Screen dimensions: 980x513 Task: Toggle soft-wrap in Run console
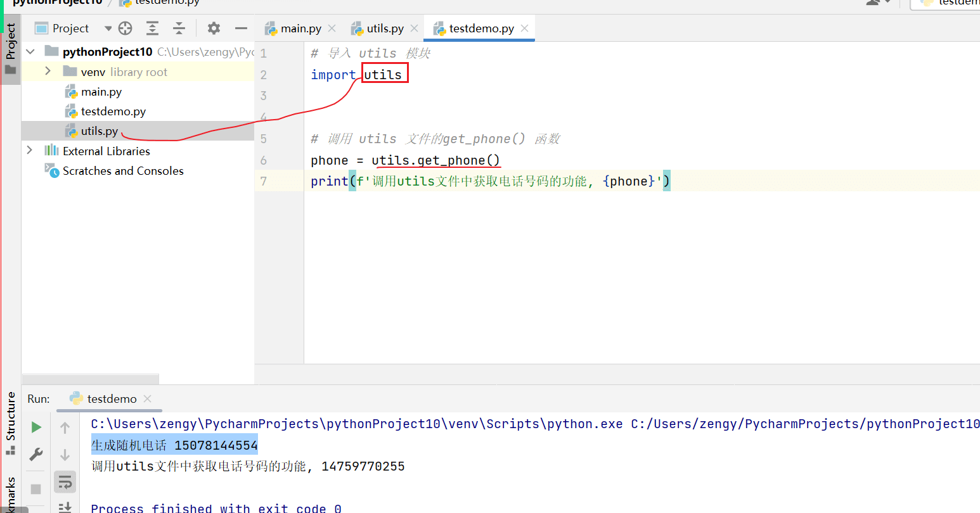(x=65, y=482)
